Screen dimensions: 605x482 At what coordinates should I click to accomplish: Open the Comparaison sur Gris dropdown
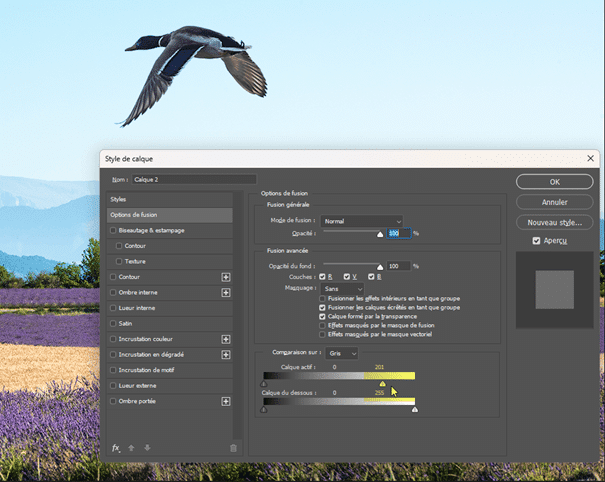(x=342, y=353)
